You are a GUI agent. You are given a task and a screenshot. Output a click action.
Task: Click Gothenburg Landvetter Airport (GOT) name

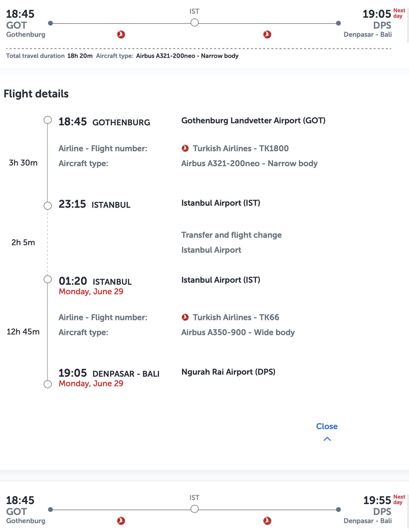tap(253, 121)
